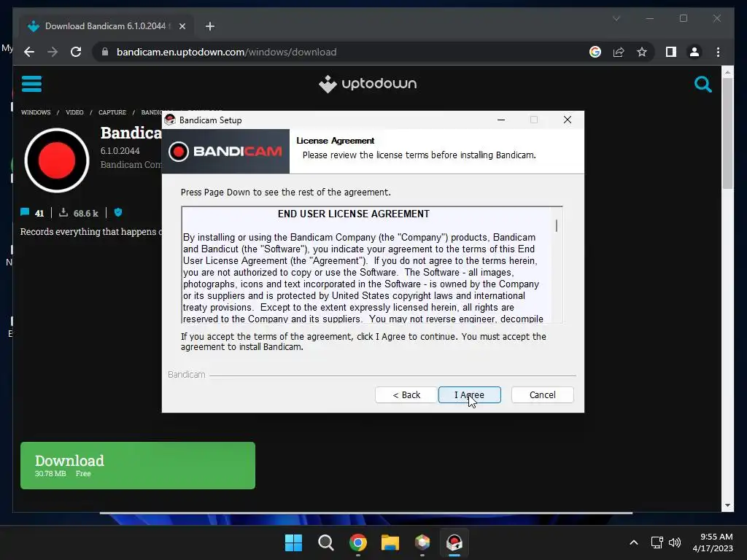
Task: Click the green Download button
Action: [138, 465]
